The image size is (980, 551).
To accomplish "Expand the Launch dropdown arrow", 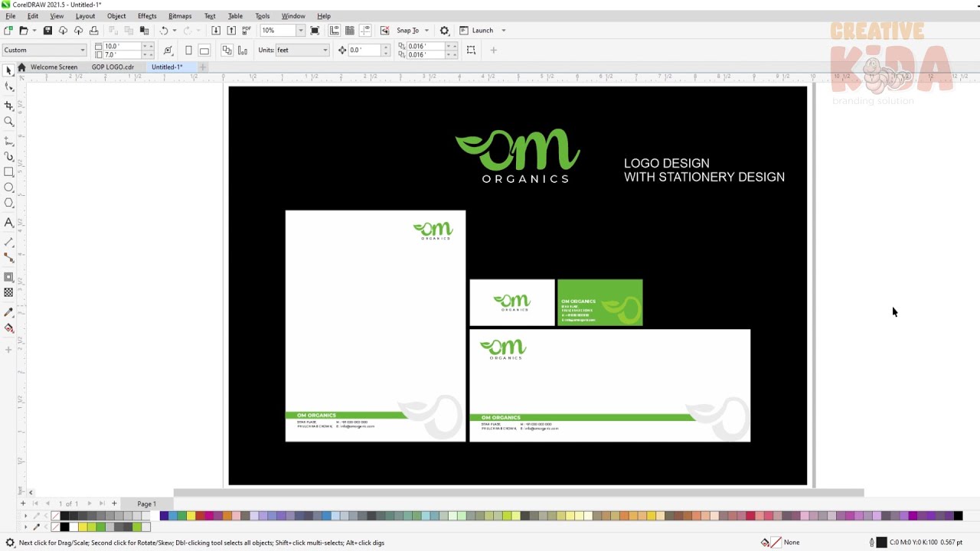I will click(503, 31).
